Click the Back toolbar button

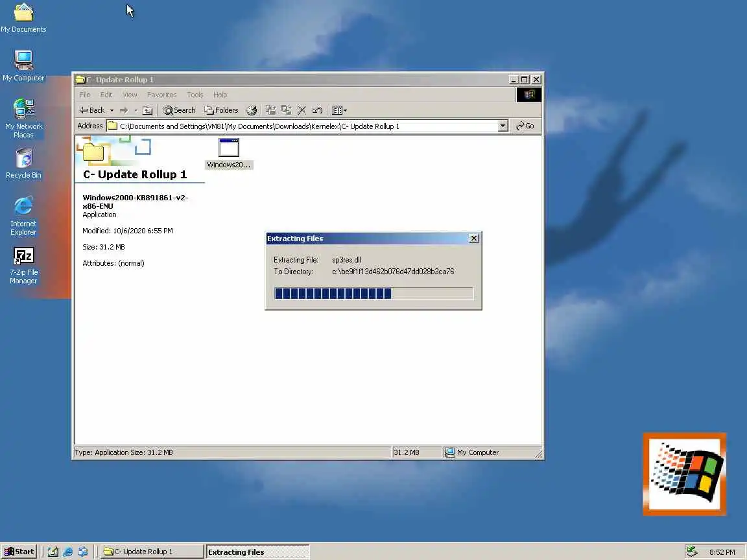pyautogui.click(x=92, y=110)
